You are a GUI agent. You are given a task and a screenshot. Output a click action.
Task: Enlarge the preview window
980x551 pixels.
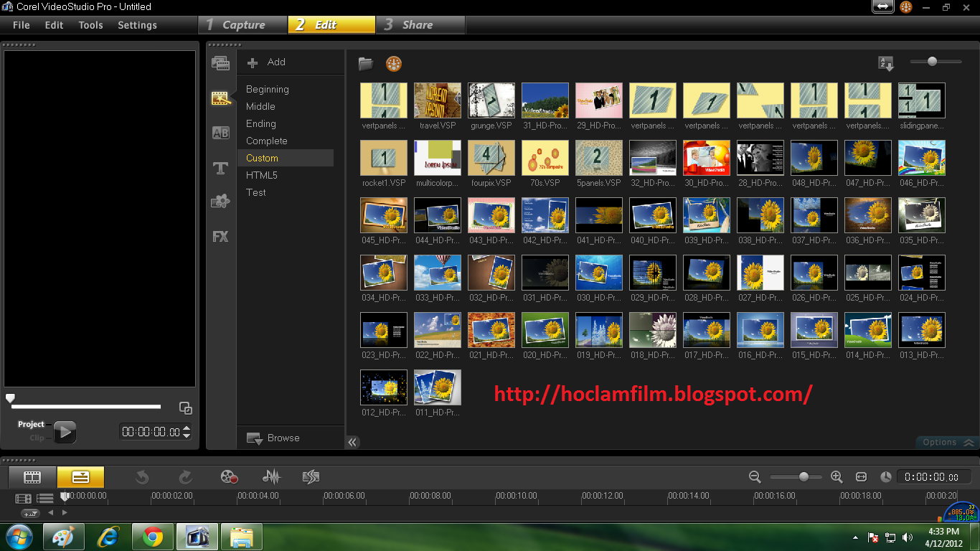coord(185,408)
